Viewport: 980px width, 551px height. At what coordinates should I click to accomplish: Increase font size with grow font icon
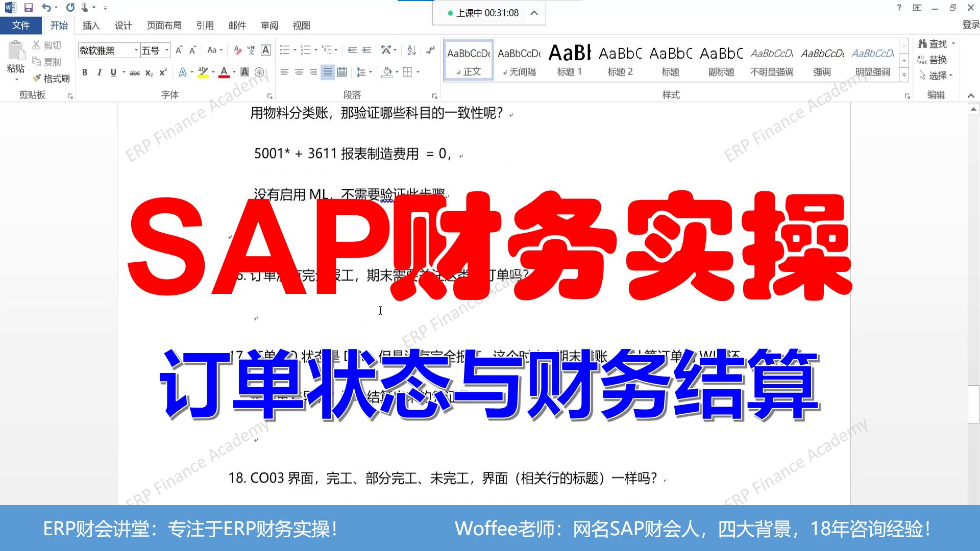pyautogui.click(x=179, y=50)
